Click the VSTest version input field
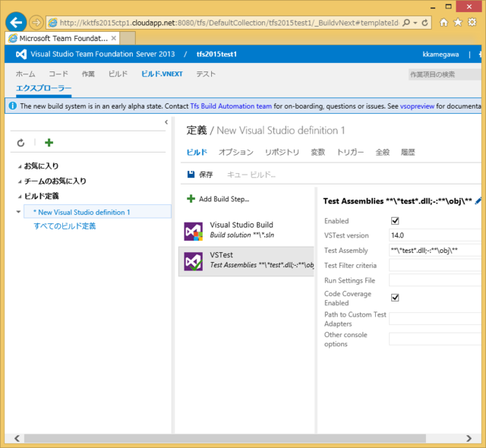 pyautogui.click(x=435, y=235)
